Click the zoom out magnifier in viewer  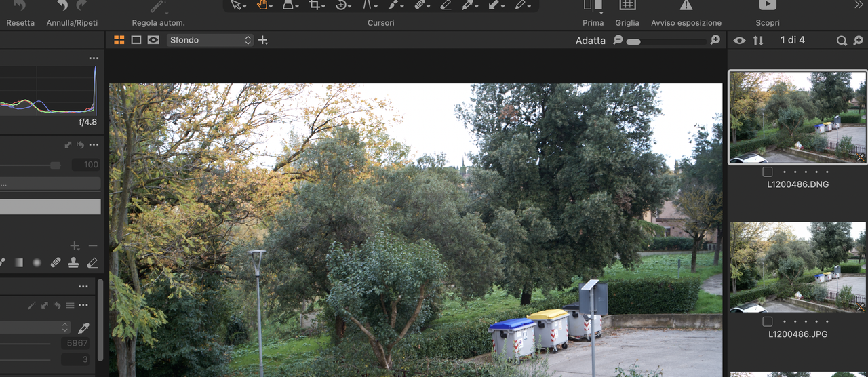(x=618, y=40)
